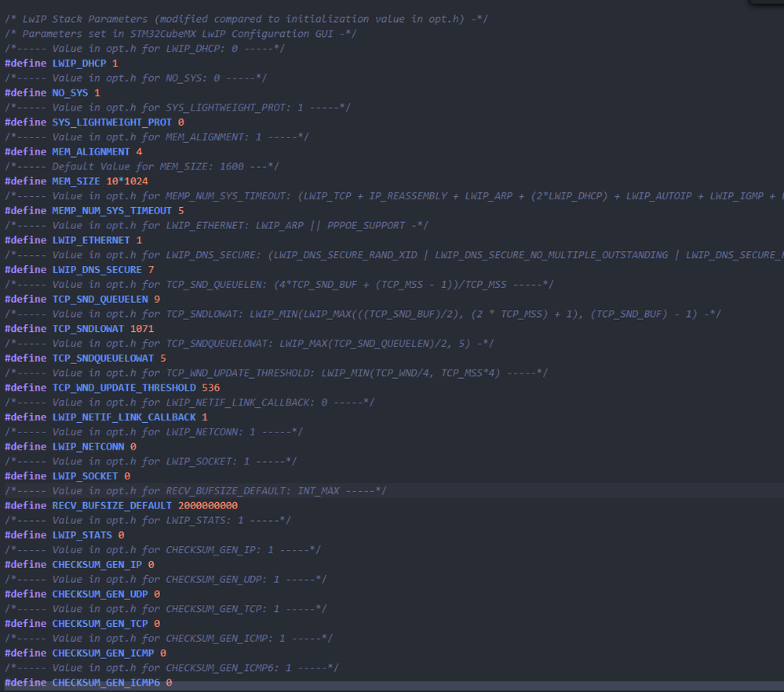Click the MEMP_NUM_SYS_TIMEOUT define
The width and height of the screenshot is (784, 692).
[x=112, y=210]
